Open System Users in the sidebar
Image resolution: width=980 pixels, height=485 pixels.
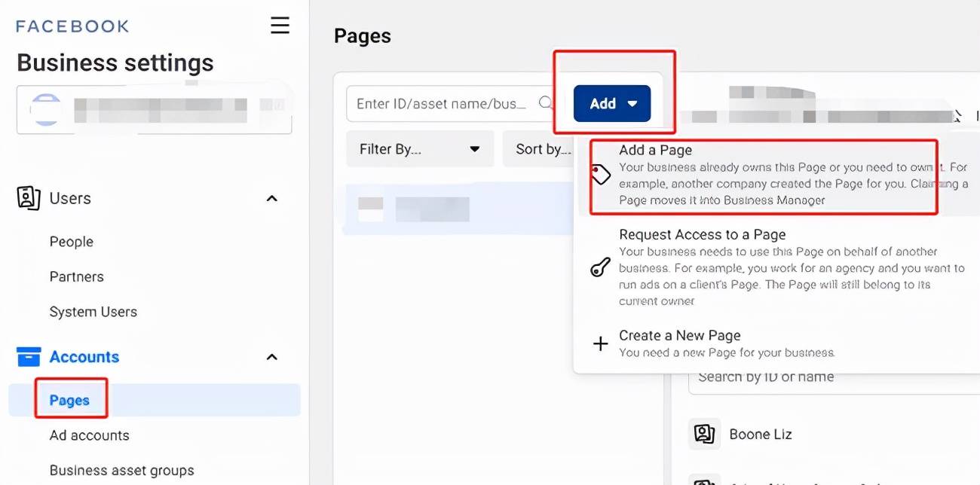pyautogui.click(x=93, y=312)
